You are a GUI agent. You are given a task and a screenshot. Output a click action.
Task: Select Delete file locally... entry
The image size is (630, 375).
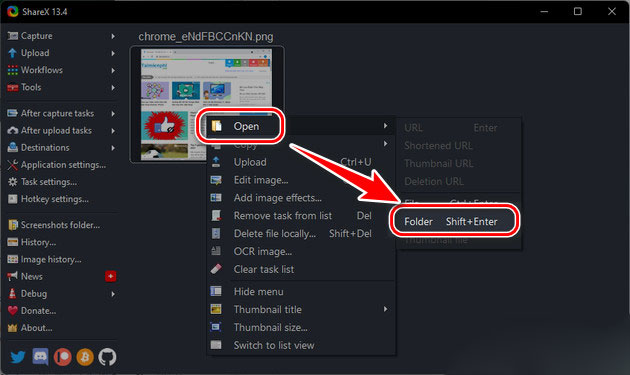tap(301, 234)
